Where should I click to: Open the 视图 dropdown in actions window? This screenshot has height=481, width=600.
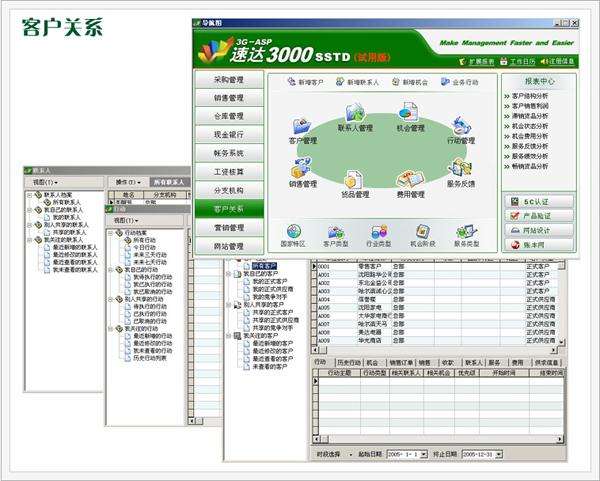126,220
